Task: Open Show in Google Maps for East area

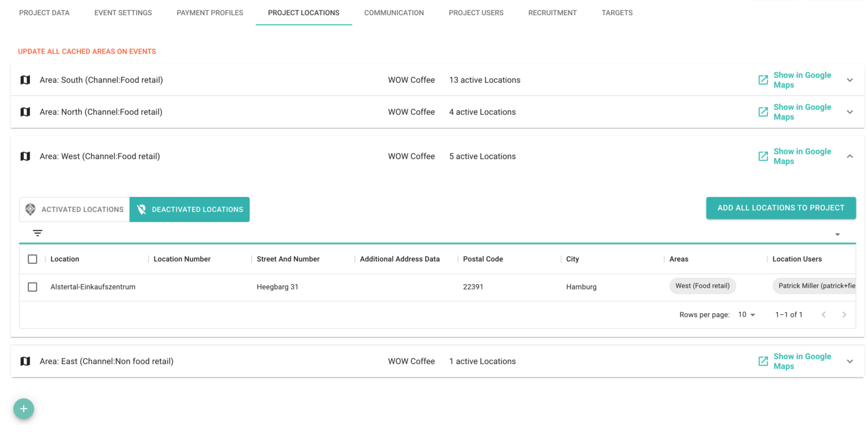Action: pos(801,361)
